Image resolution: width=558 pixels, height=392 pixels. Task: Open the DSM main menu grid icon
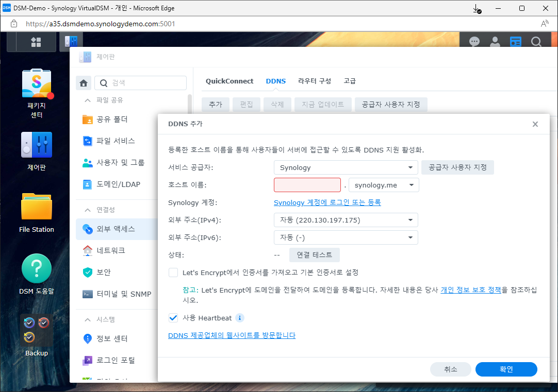(36, 42)
